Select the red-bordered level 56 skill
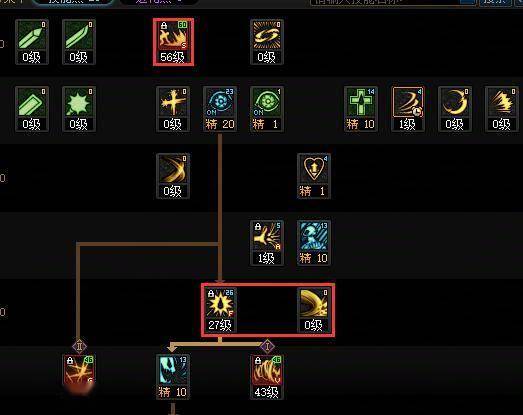This screenshot has width=523, height=415. [x=173, y=42]
